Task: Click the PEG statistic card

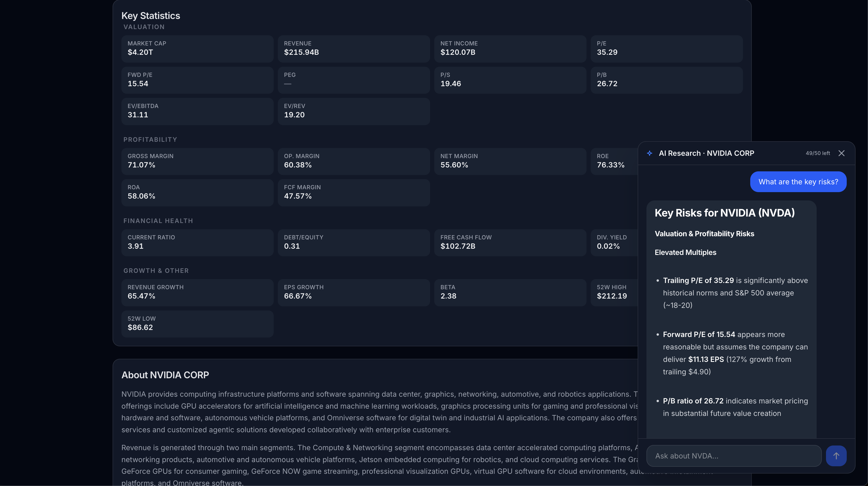Action: [x=354, y=80]
